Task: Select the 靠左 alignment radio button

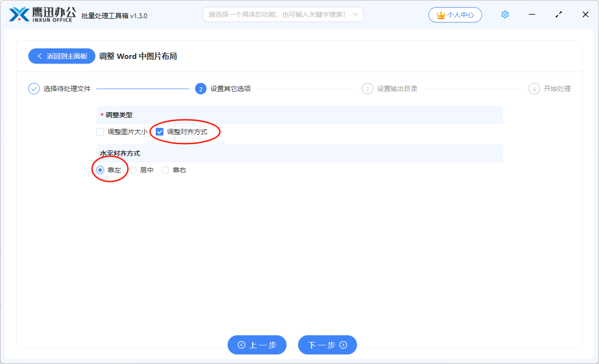Action: click(x=100, y=170)
